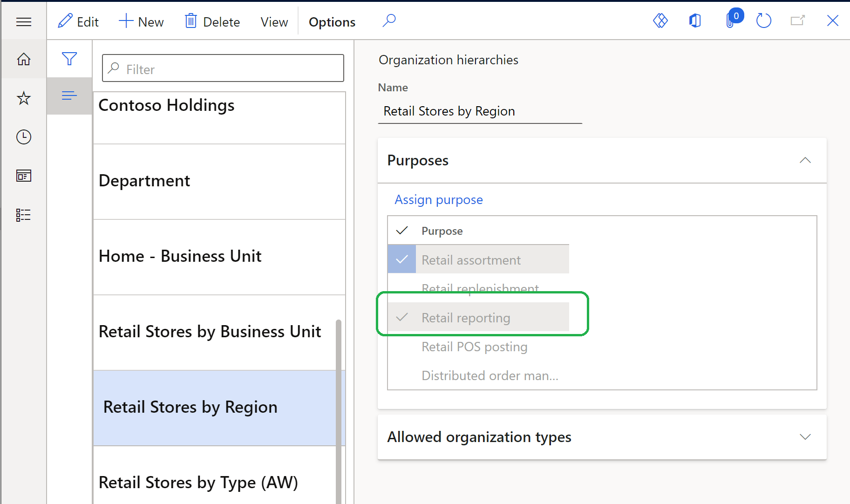The image size is (850, 504).
Task: Open the navigation hamburger menu
Action: coord(24,21)
